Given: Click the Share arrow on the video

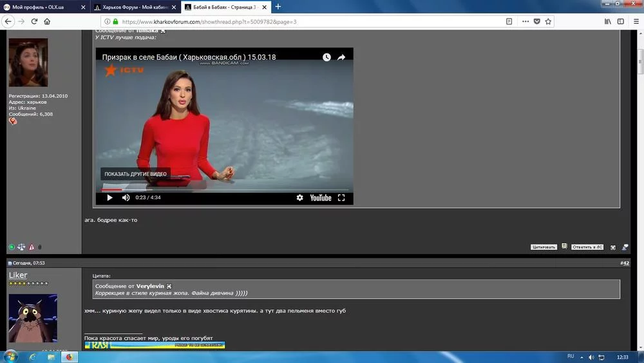Looking at the screenshot, I should click(341, 57).
